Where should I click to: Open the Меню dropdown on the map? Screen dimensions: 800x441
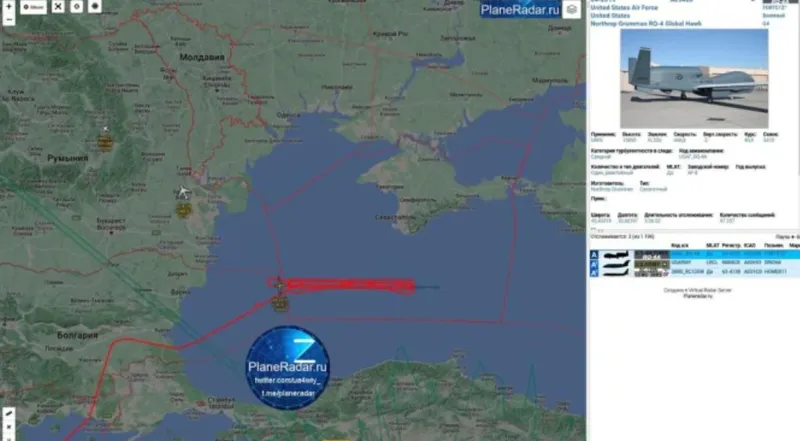(32, 6)
